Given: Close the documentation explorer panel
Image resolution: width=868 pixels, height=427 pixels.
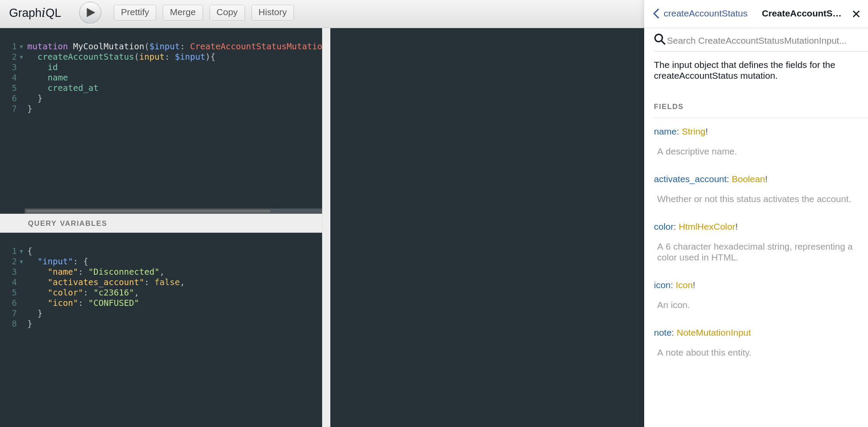Looking at the screenshot, I should [x=856, y=14].
